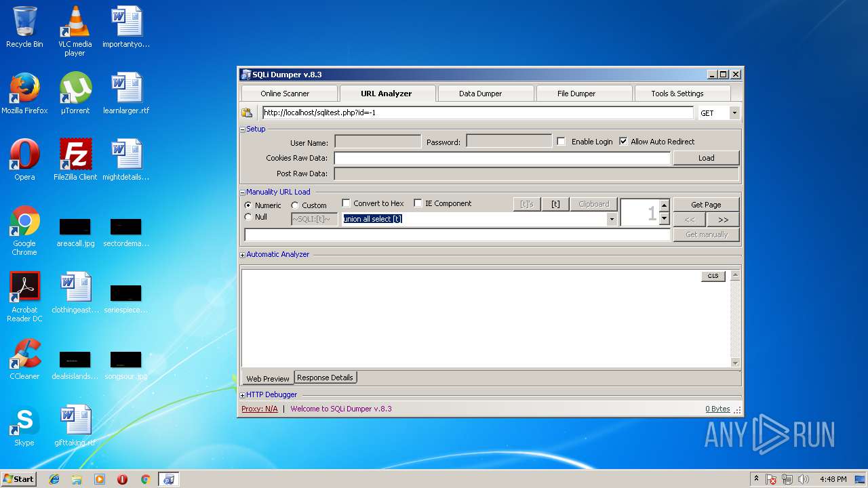The width and height of the screenshot is (868, 488).
Task: Click the CLS clear button
Action: [713, 276]
